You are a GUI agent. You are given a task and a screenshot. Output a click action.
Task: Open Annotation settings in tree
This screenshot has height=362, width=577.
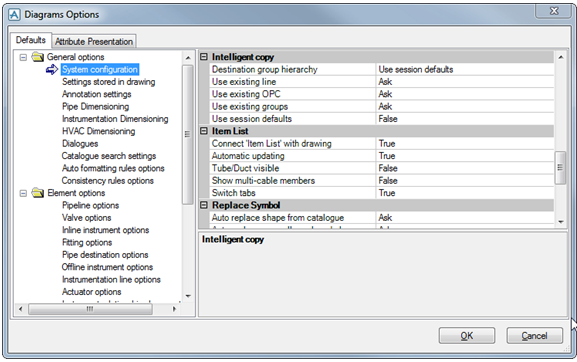pyautogui.click(x=97, y=94)
